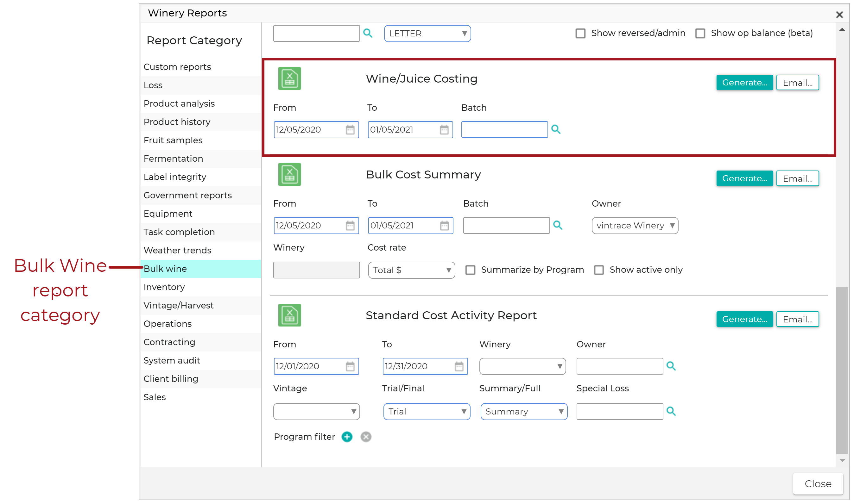This screenshot has width=854, height=504.
Task: Select Task completion category
Action: pos(200,232)
